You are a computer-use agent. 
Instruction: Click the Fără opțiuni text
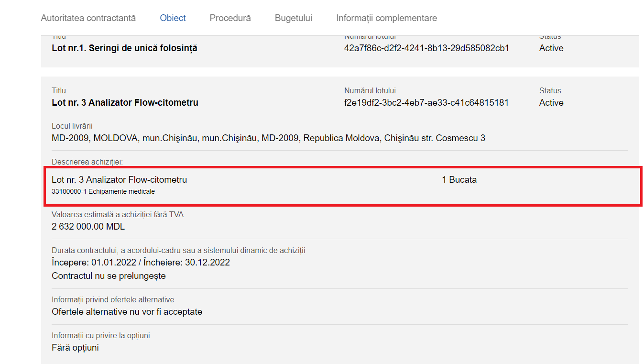[x=75, y=348]
